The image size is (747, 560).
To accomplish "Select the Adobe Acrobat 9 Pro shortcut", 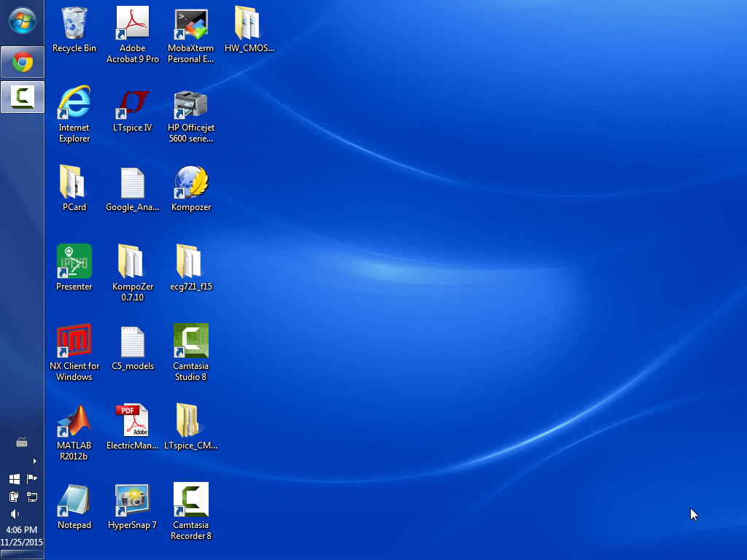I will click(x=133, y=25).
